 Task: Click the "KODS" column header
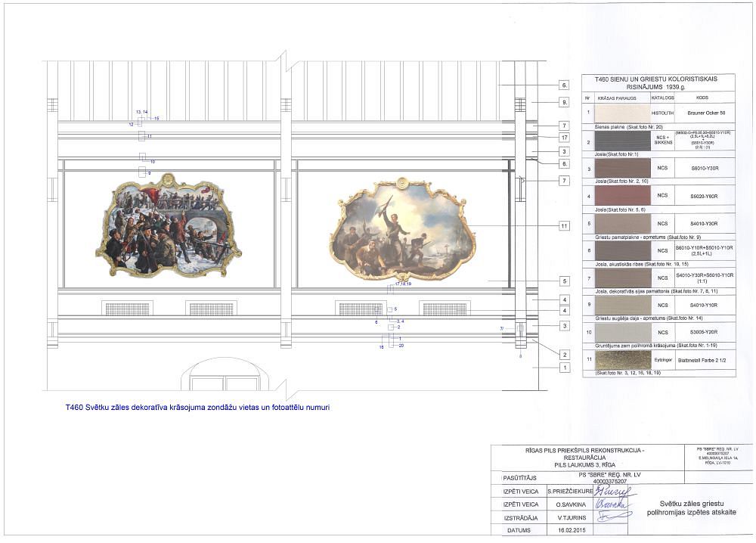pos(702,98)
